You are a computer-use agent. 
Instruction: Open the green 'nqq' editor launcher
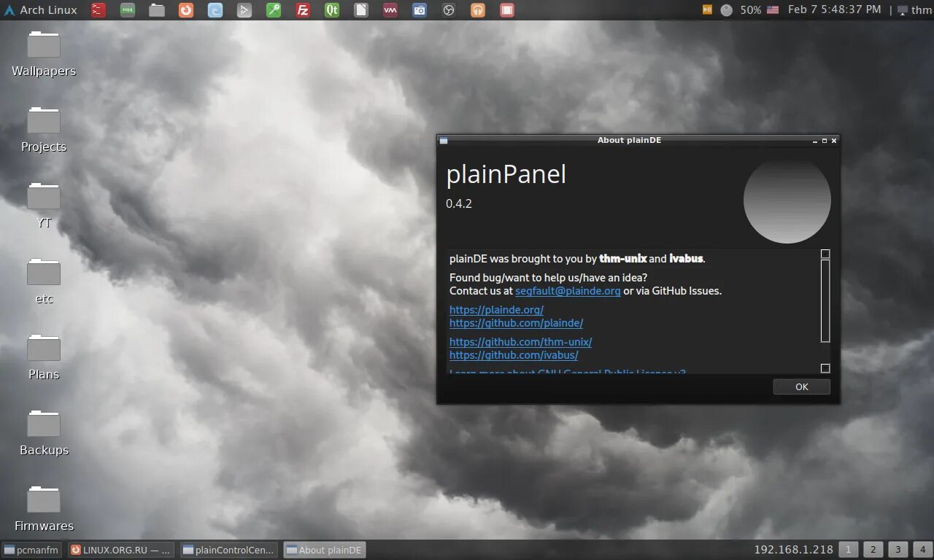pyautogui.click(x=128, y=10)
